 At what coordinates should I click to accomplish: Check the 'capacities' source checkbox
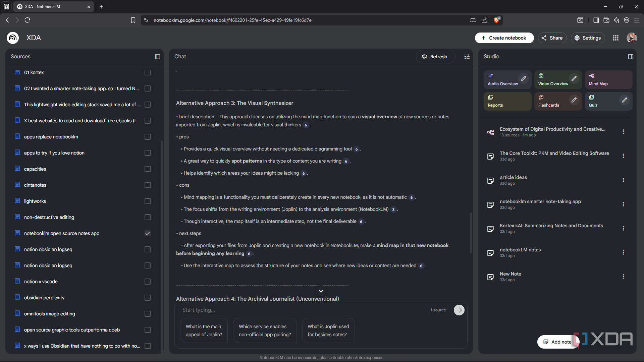click(148, 169)
